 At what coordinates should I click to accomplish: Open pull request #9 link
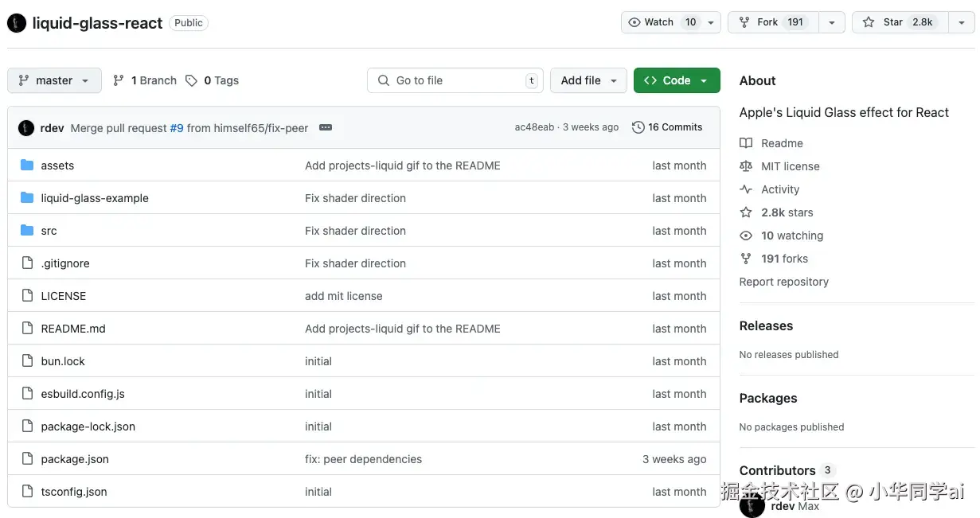point(177,128)
